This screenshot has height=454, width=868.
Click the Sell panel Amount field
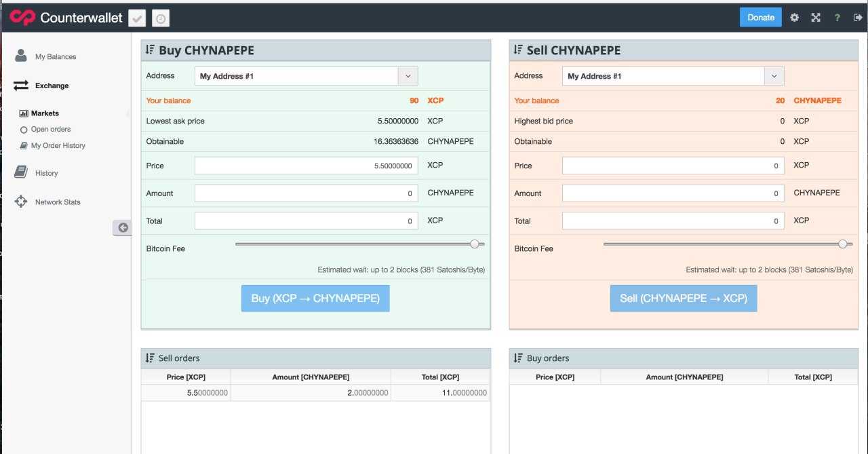pyautogui.click(x=673, y=193)
